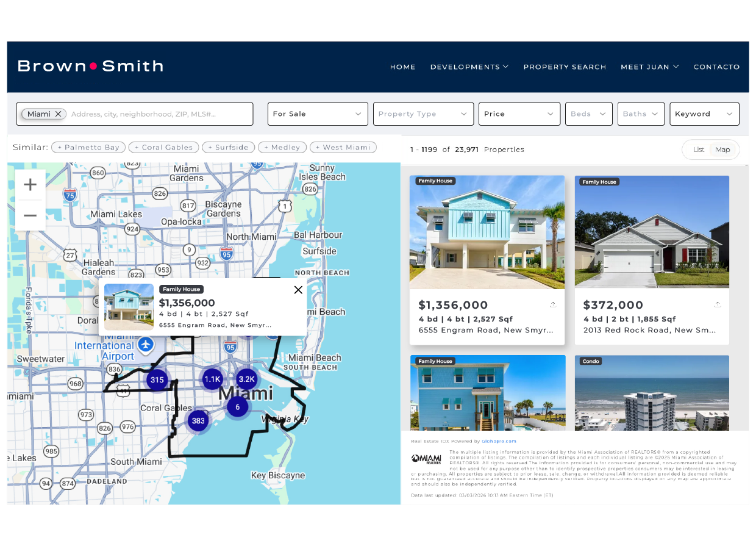Viewport: 756px width, 546px height.
Task: Click the 315 property cluster marker
Action: click(x=157, y=379)
